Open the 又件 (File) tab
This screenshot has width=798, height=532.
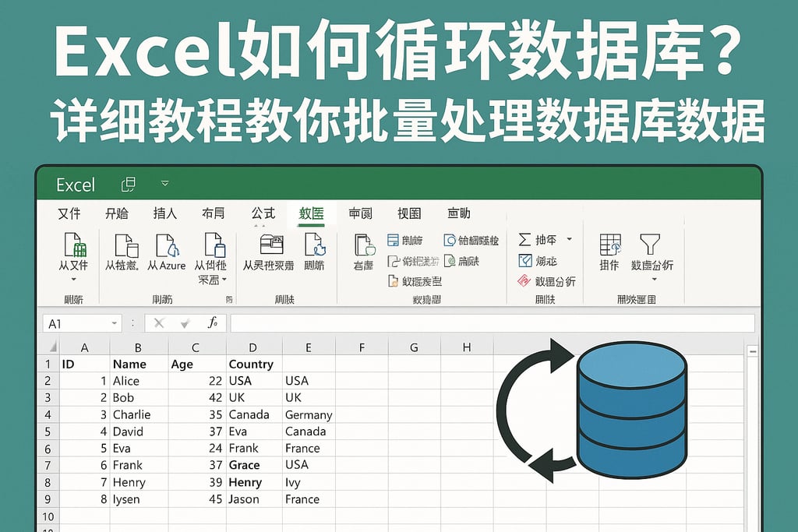69,213
